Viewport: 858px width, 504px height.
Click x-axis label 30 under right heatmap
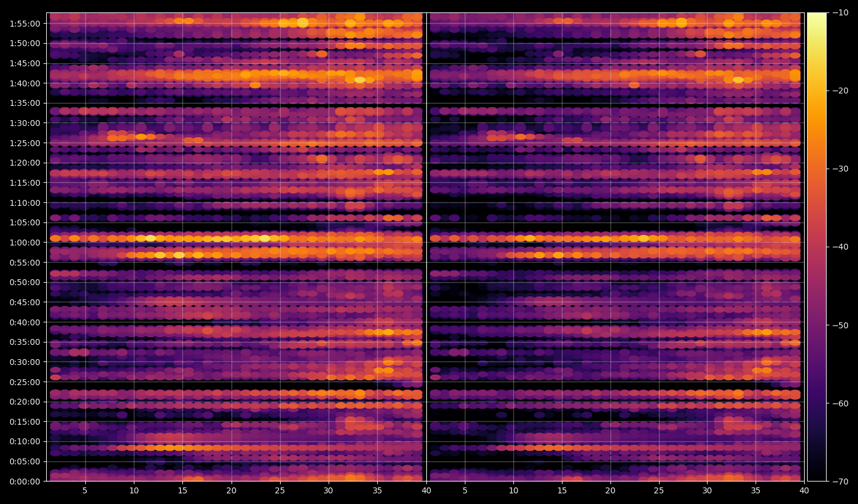point(708,490)
